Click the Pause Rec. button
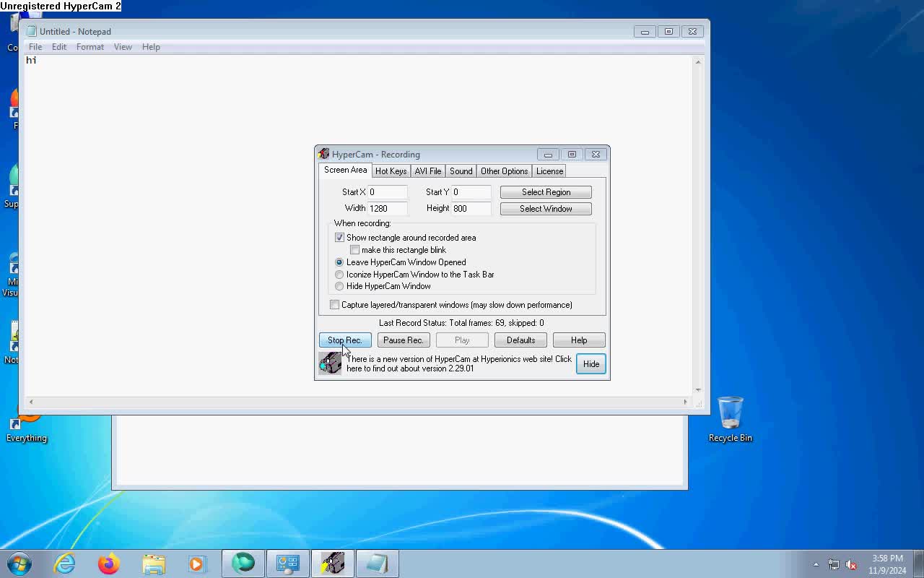This screenshot has height=578, width=924. click(x=404, y=340)
